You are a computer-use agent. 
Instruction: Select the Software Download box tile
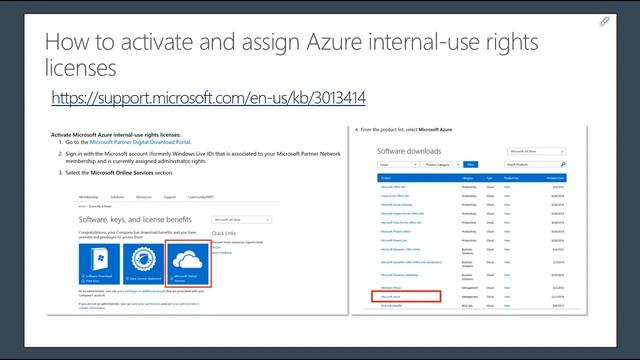pos(99,264)
